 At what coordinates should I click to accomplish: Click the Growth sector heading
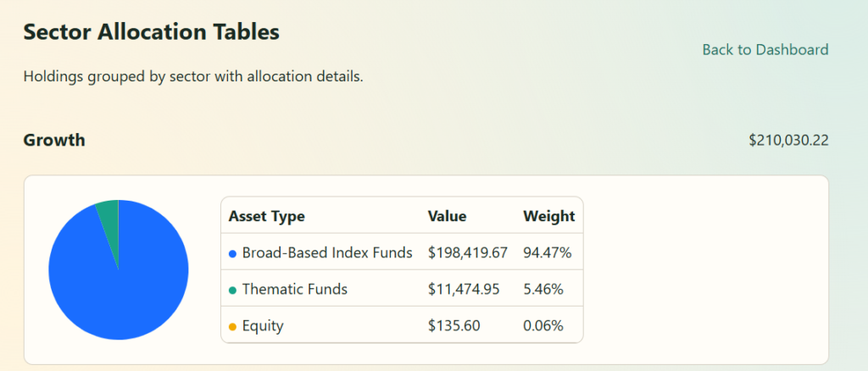click(x=54, y=140)
